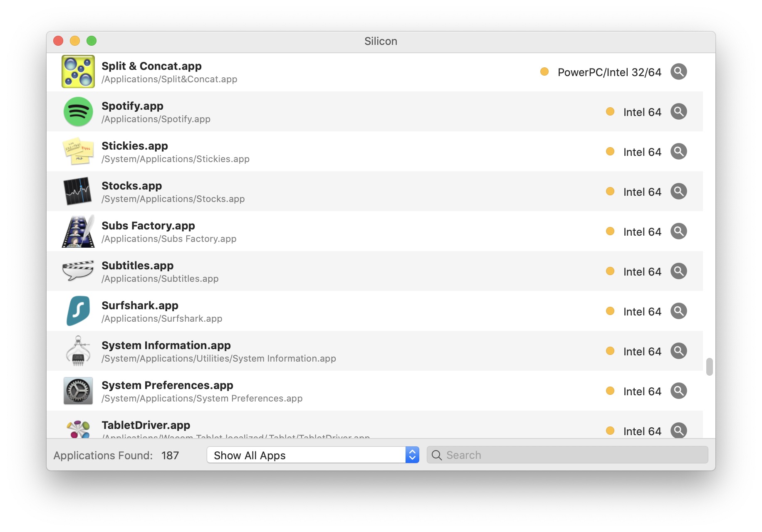762x532 pixels.
Task: Click the Spotify app icon
Action: click(78, 111)
